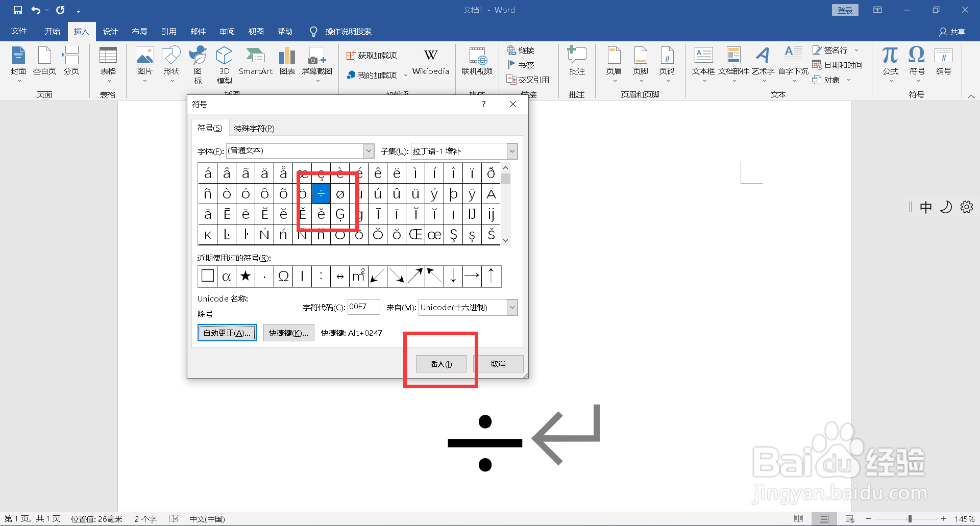The width and height of the screenshot is (980, 526).
Task: Switch to Web Layout view in status bar
Action: [850, 519]
